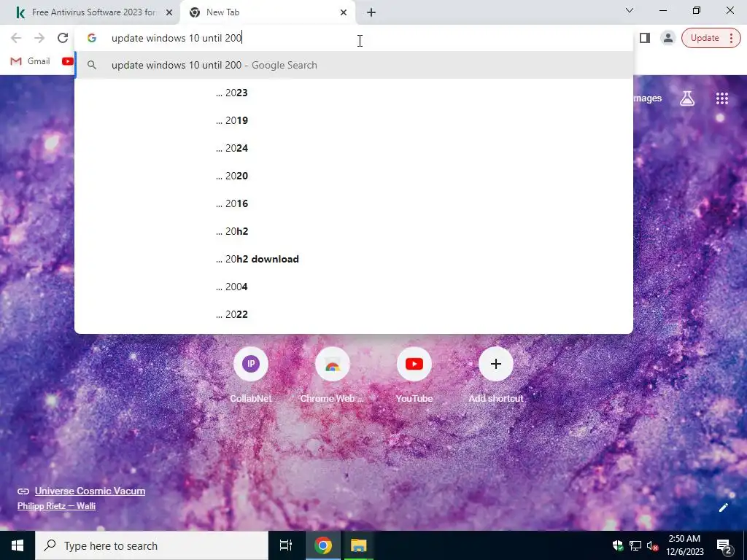Image resolution: width=747 pixels, height=560 pixels.
Task: Close the New Tab tab
Action: tap(344, 13)
